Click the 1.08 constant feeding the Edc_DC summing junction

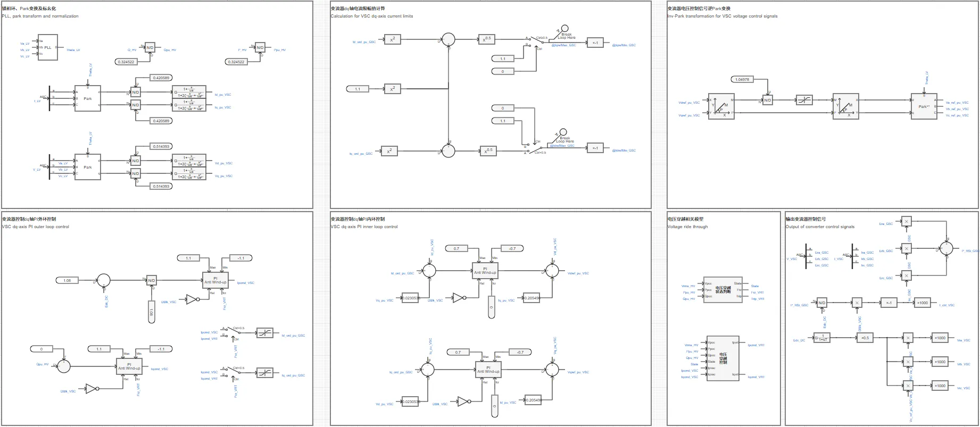click(x=67, y=280)
